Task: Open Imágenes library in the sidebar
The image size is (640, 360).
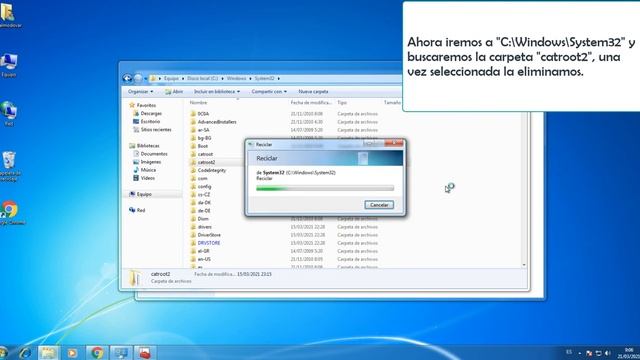Action: coord(147,162)
